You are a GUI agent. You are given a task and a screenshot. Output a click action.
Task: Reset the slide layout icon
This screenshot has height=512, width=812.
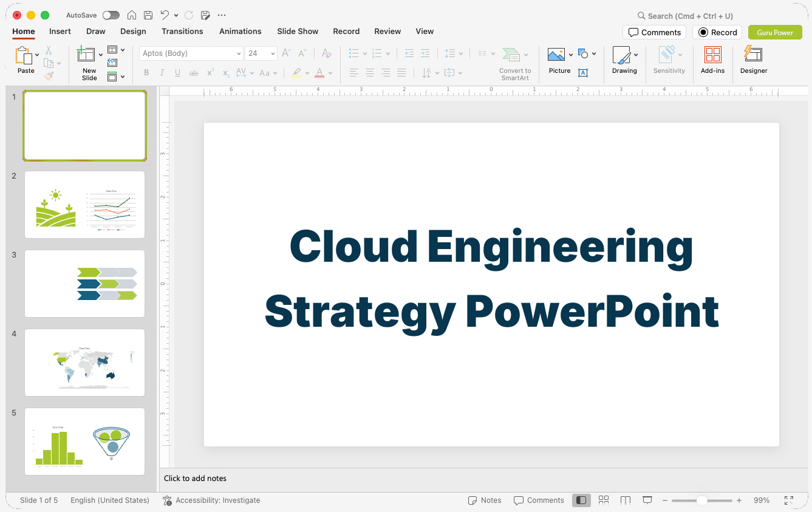(112, 63)
